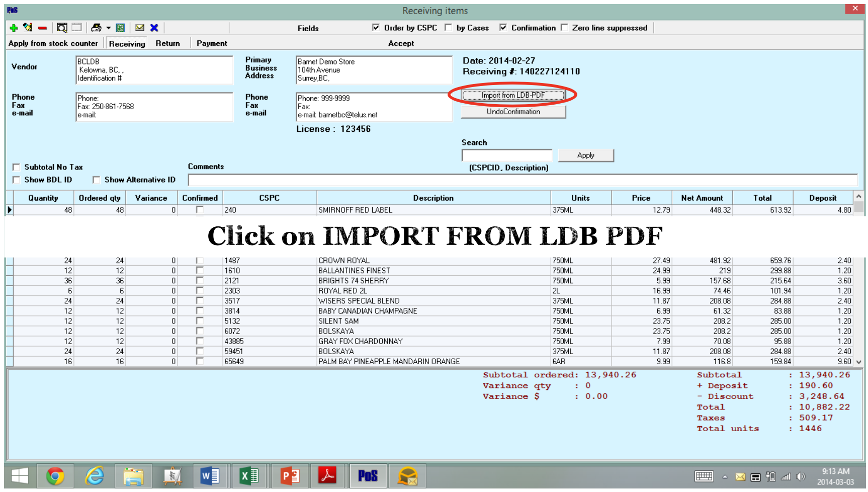
Task: Click the Quantity column header
Action: point(43,198)
